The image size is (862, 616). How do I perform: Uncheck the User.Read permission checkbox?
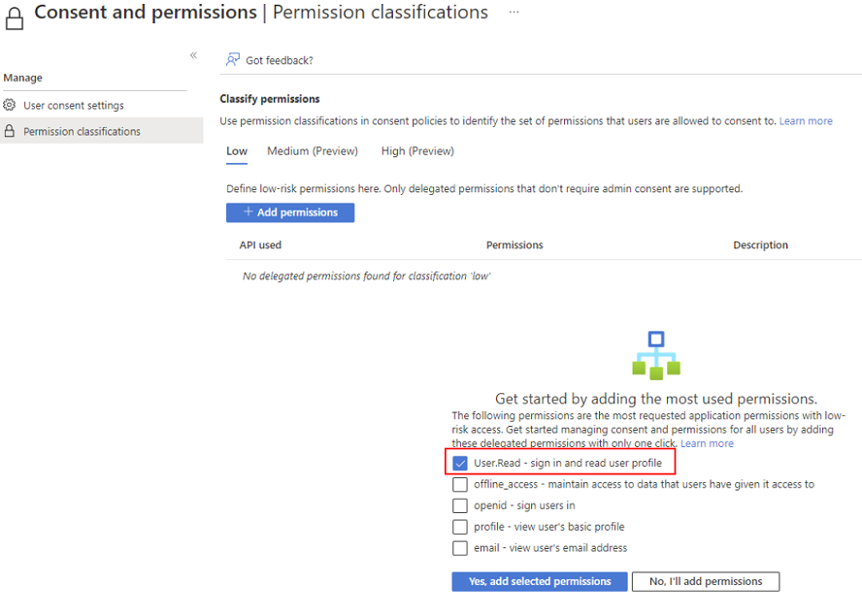[x=459, y=463]
